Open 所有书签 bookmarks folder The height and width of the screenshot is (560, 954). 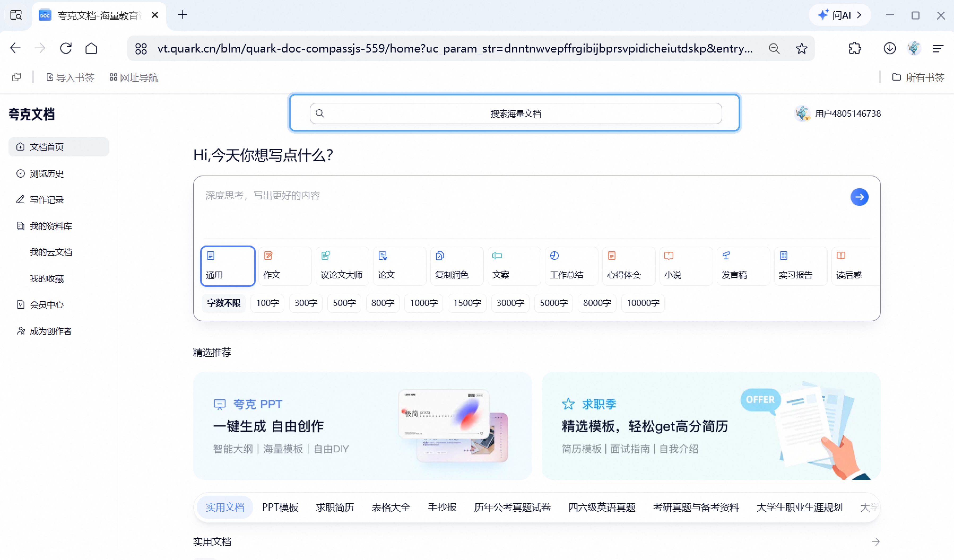coord(918,78)
